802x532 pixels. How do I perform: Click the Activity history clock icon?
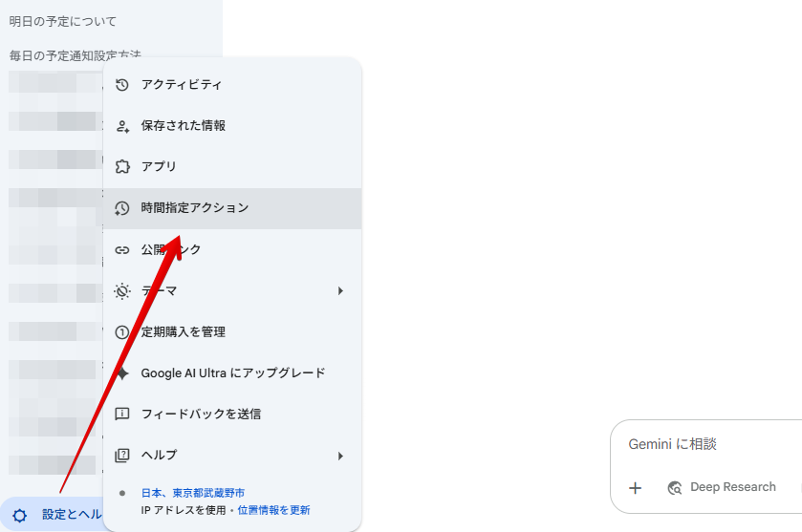[121, 85]
